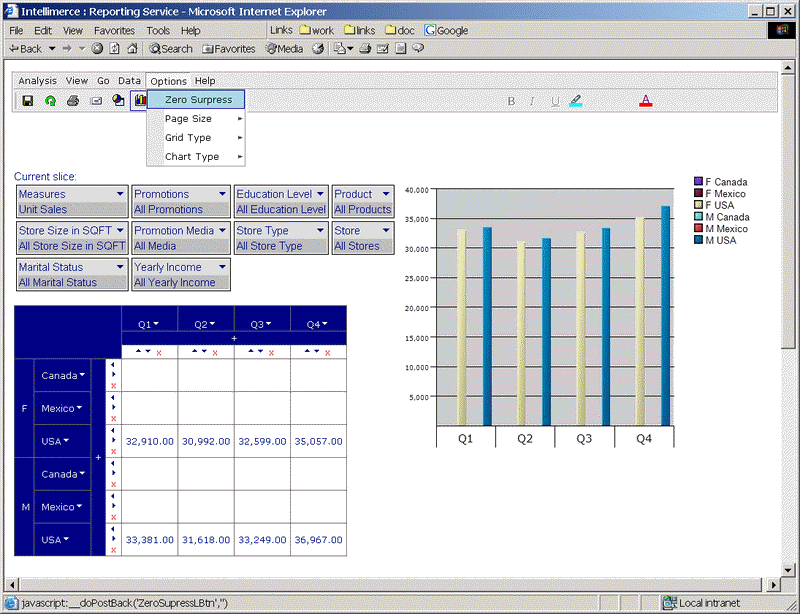Image resolution: width=800 pixels, height=614 pixels.
Task: Open the red font color picker
Action: click(x=646, y=101)
